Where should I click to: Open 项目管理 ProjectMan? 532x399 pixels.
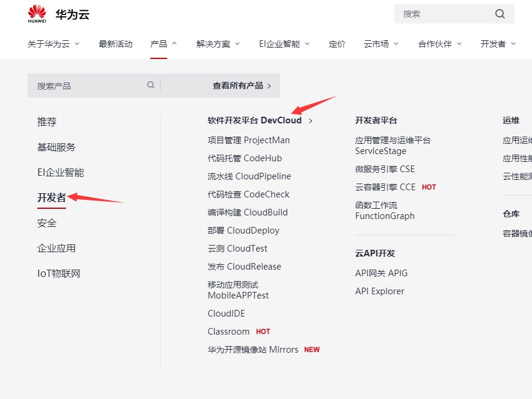pyautogui.click(x=249, y=140)
